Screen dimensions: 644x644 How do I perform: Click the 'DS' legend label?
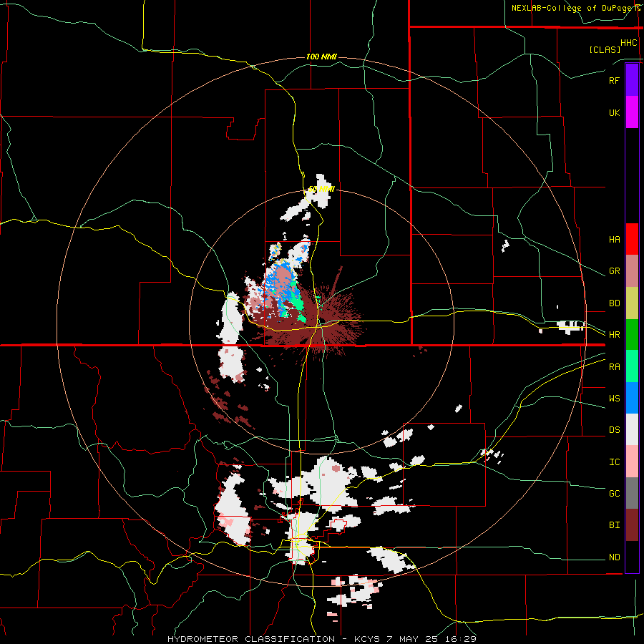click(614, 430)
